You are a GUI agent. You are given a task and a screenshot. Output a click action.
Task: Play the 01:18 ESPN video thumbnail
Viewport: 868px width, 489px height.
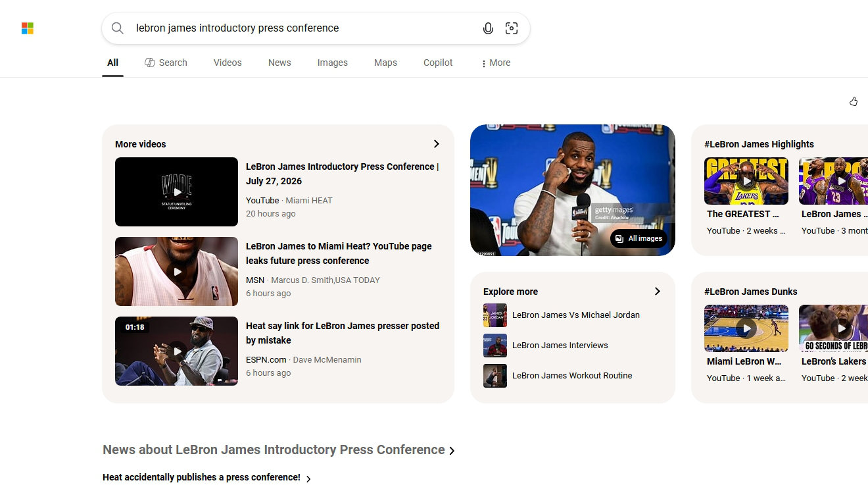pyautogui.click(x=176, y=351)
